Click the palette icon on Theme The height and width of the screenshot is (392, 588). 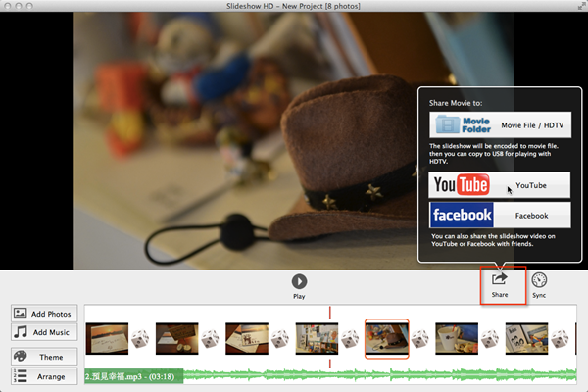click(x=21, y=357)
